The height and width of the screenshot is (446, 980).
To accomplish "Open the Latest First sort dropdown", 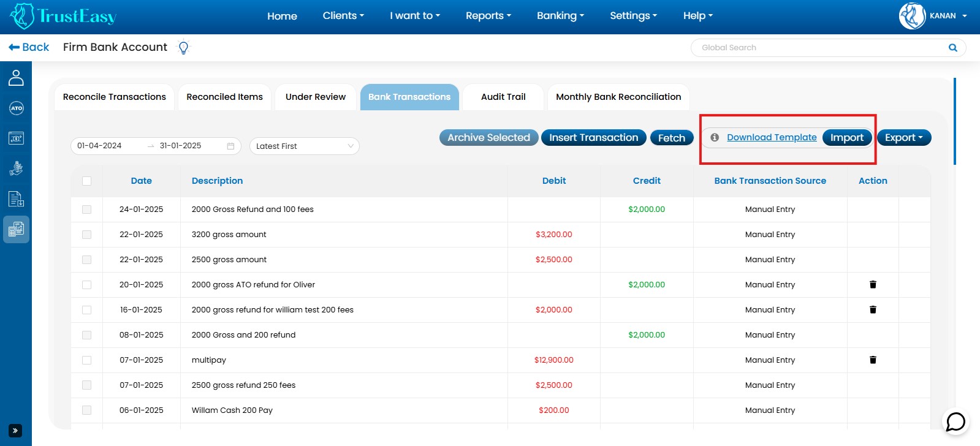I will pos(304,146).
